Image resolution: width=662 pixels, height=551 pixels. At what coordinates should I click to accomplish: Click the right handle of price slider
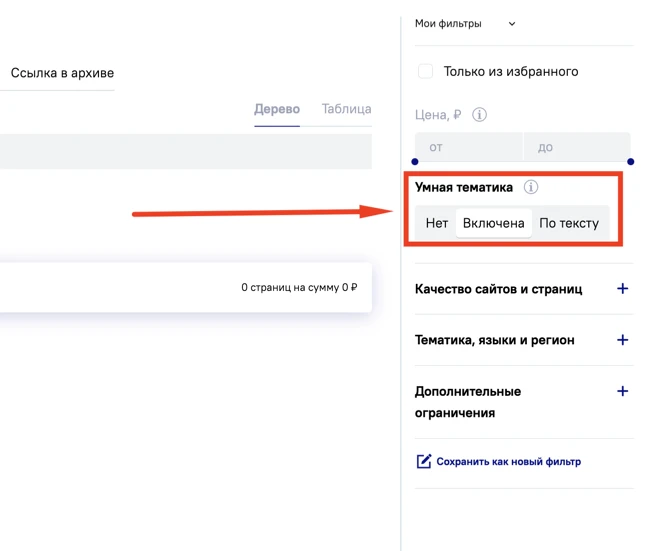[630, 161]
